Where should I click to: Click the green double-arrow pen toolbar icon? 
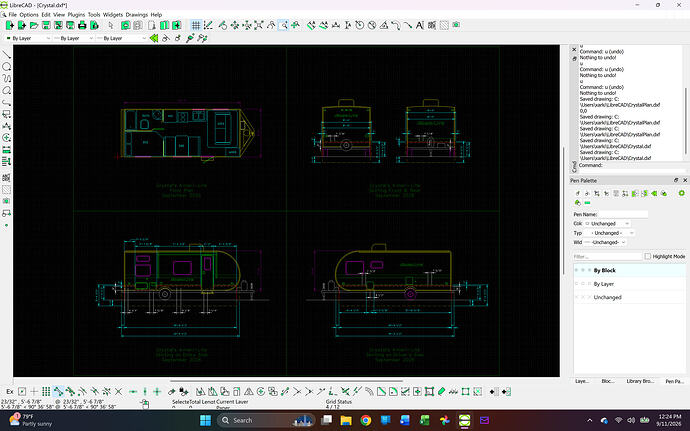(x=154, y=38)
